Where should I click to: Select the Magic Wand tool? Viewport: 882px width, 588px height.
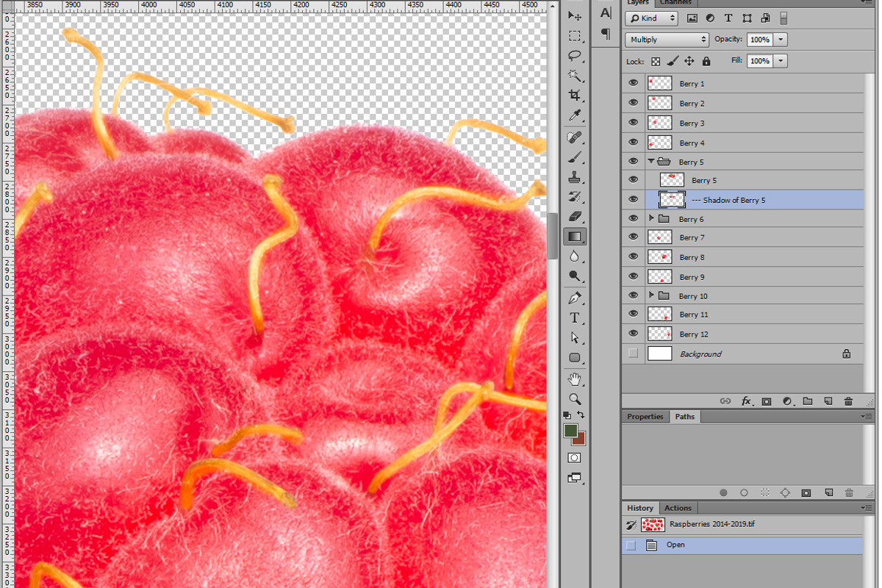tap(575, 76)
